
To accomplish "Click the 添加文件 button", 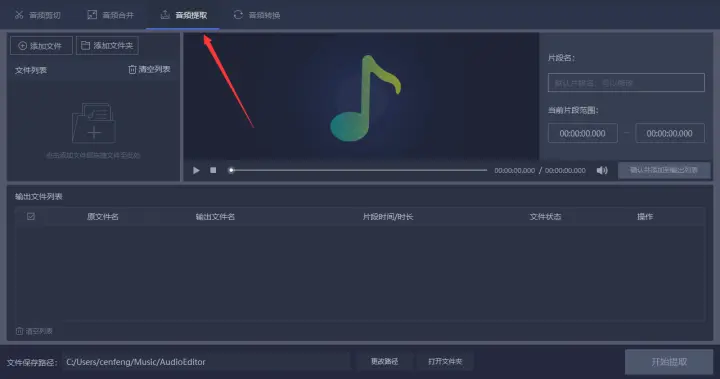I will tap(41, 45).
